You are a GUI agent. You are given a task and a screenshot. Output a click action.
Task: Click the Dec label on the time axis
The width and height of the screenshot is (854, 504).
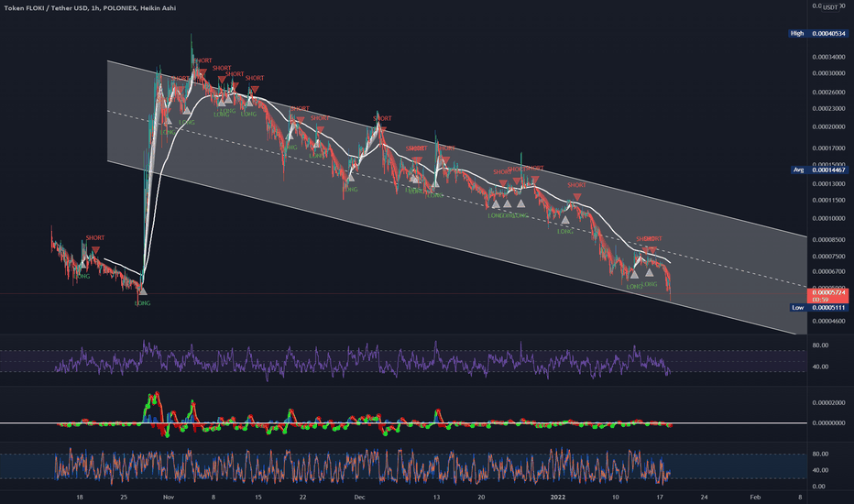[x=359, y=497]
